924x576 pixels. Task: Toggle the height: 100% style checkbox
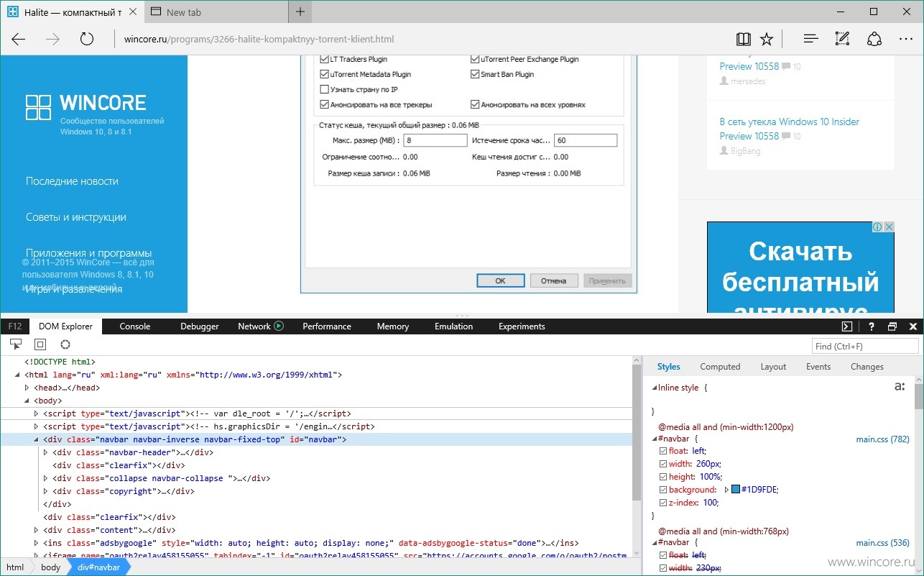663,477
